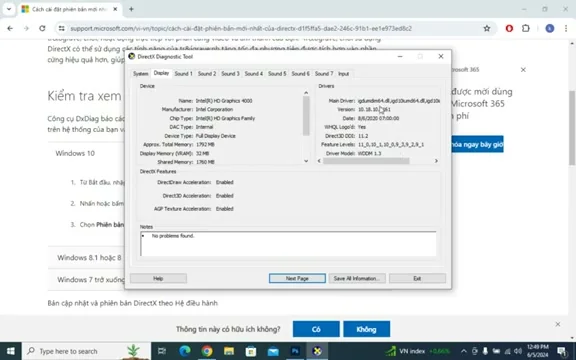This screenshot has width=576, height=360.
Task: Click the Chrome address bar URL
Action: [241, 28]
